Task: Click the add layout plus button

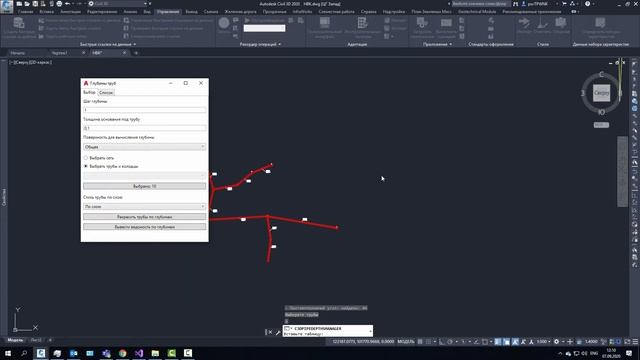Action: [50, 340]
